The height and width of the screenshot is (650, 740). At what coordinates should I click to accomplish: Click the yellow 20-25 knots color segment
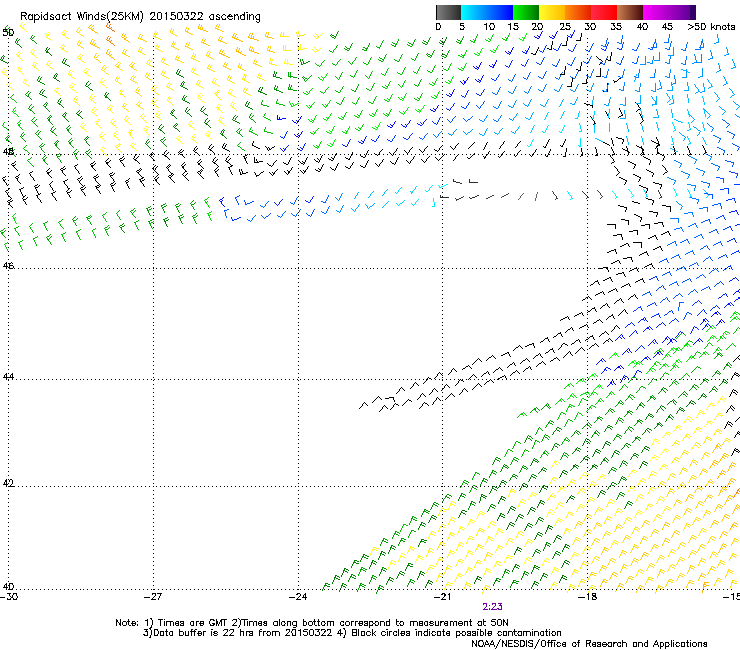click(552, 12)
